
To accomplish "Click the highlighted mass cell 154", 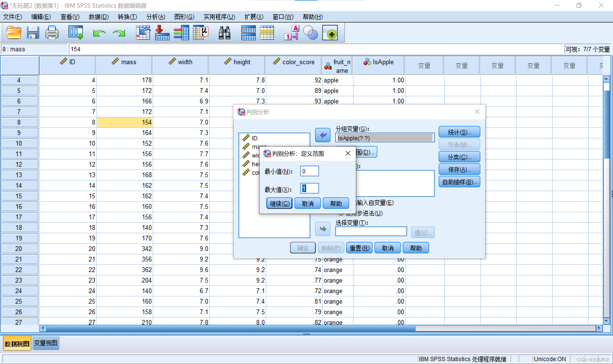I will click(x=124, y=122).
